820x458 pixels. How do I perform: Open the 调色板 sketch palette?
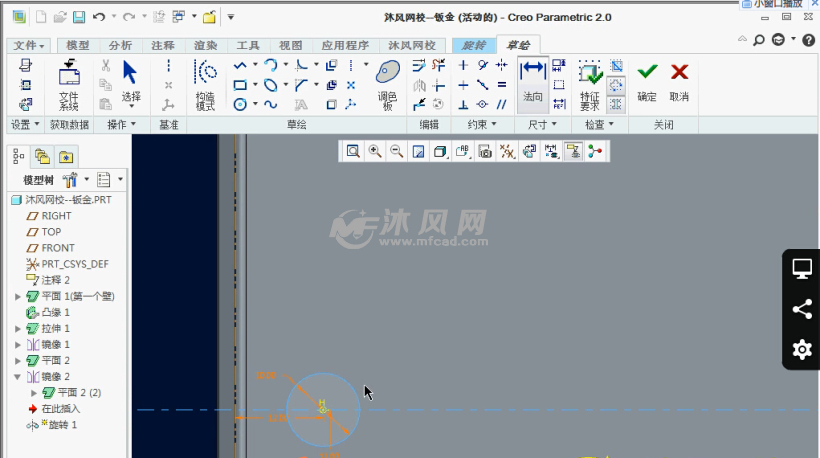tap(388, 85)
